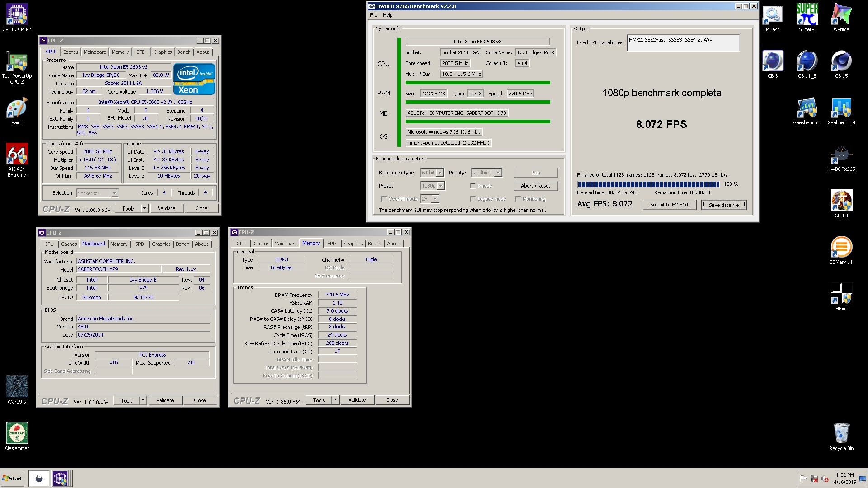This screenshot has width=868, height=488.
Task: Open the GPUPI desktop icon
Action: (x=841, y=204)
